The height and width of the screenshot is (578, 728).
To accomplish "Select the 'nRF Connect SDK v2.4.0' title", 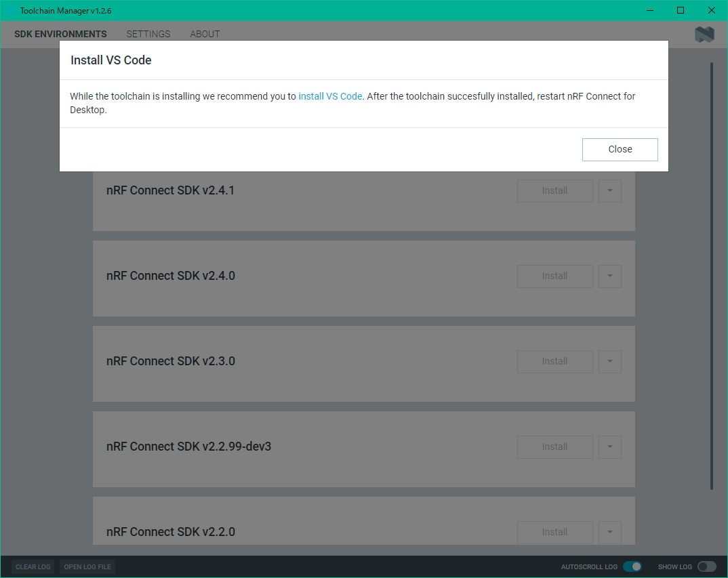I will click(x=170, y=276).
